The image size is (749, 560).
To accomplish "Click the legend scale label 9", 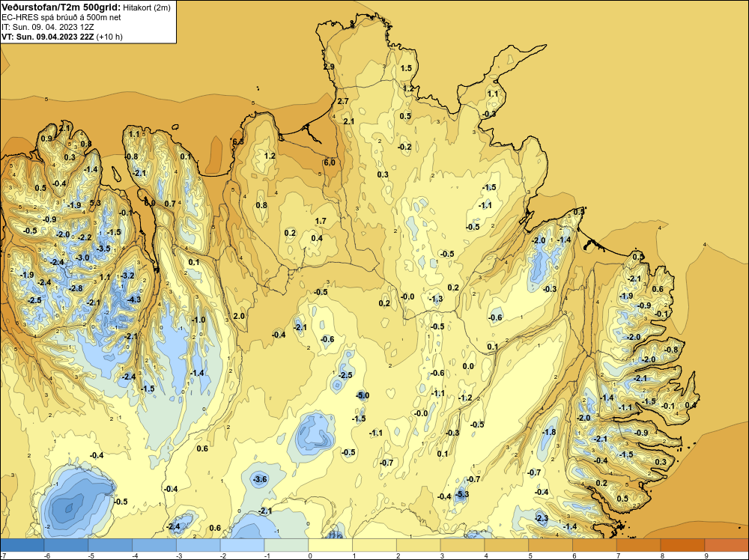I will [706, 556].
